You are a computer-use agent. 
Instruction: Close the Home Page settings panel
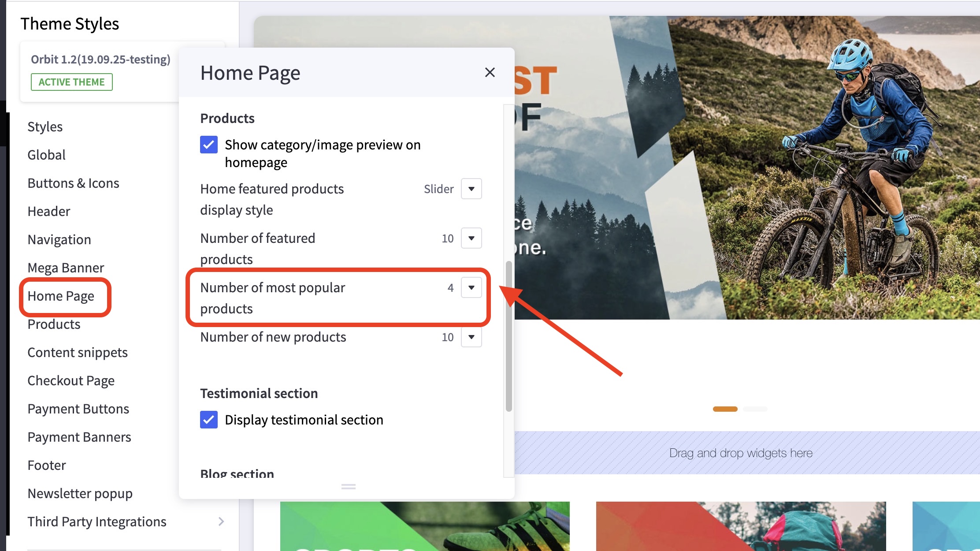click(490, 72)
